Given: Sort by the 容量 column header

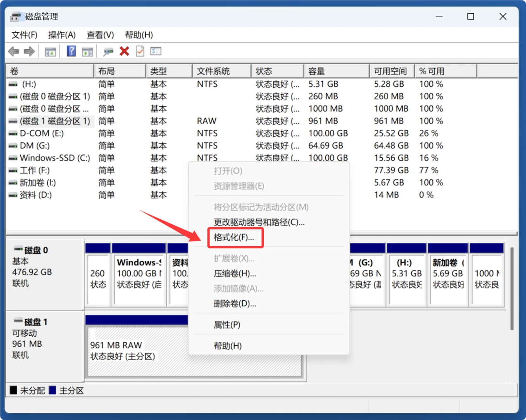Looking at the screenshot, I should (336, 71).
